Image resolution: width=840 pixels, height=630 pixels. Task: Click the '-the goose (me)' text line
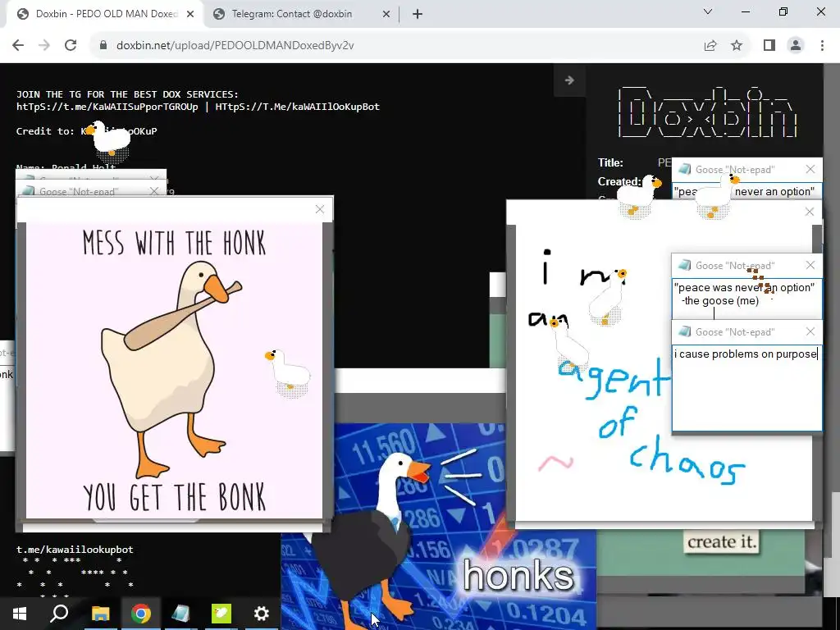click(720, 301)
